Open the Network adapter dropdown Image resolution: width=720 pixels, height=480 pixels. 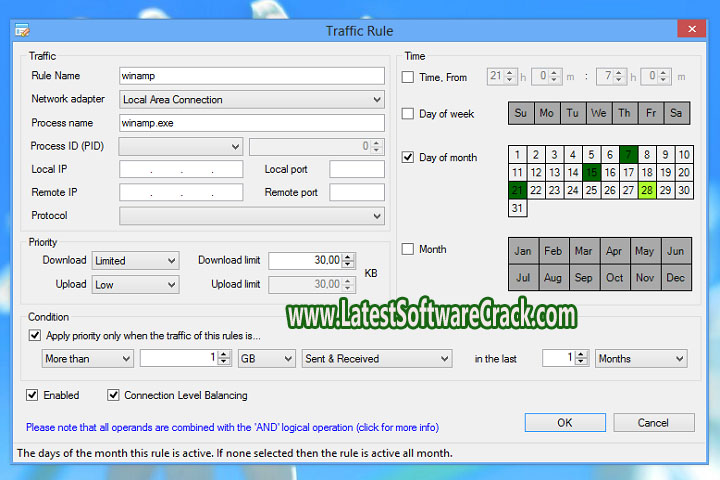(x=251, y=100)
